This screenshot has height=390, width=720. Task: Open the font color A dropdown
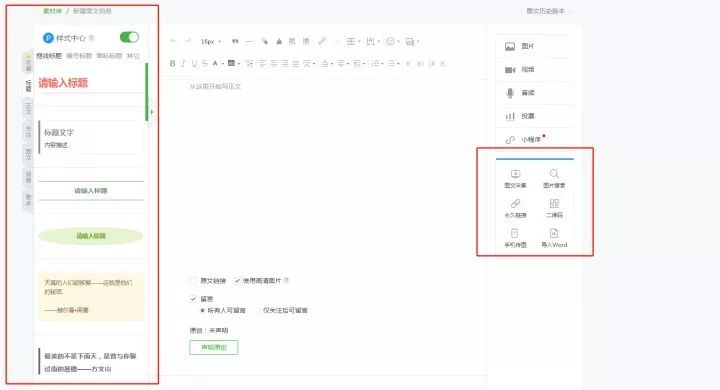pyautogui.click(x=217, y=63)
